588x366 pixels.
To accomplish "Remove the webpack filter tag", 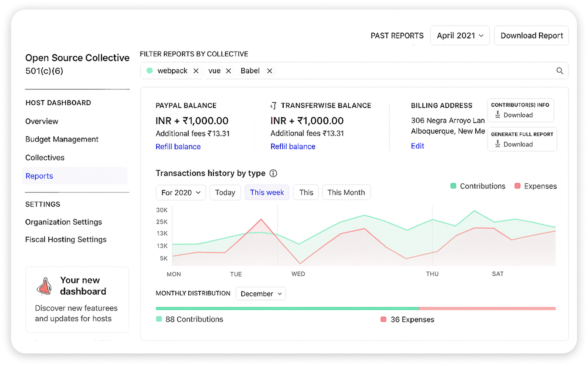I will point(196,71).
